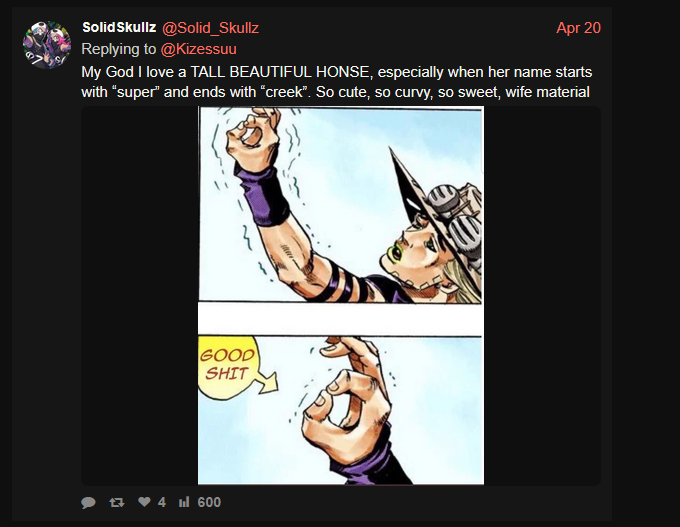This screenshot has height=527, width=680.
Task: Open the @Solid_Skullz handle link
Action: click(210, 28)
